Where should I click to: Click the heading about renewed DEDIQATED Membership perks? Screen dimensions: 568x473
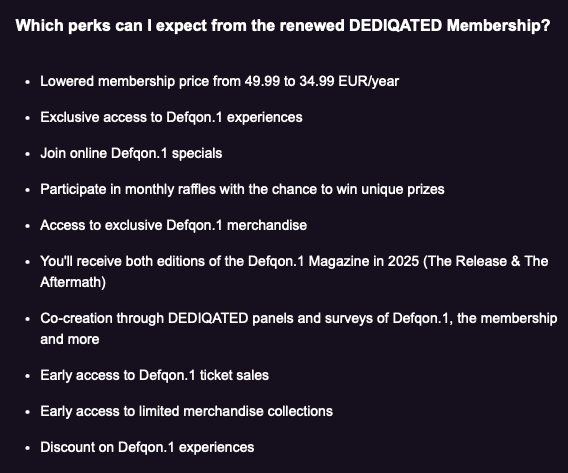(283, 26)
